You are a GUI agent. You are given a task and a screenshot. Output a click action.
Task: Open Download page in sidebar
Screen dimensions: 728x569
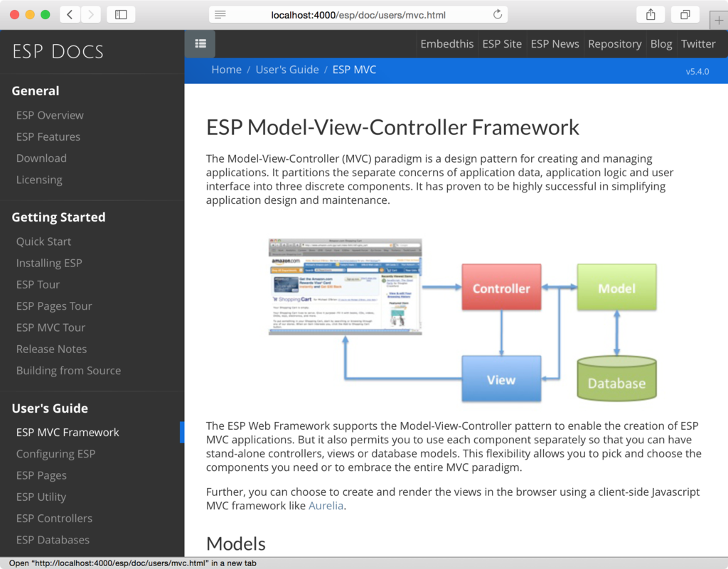[41, 158]
